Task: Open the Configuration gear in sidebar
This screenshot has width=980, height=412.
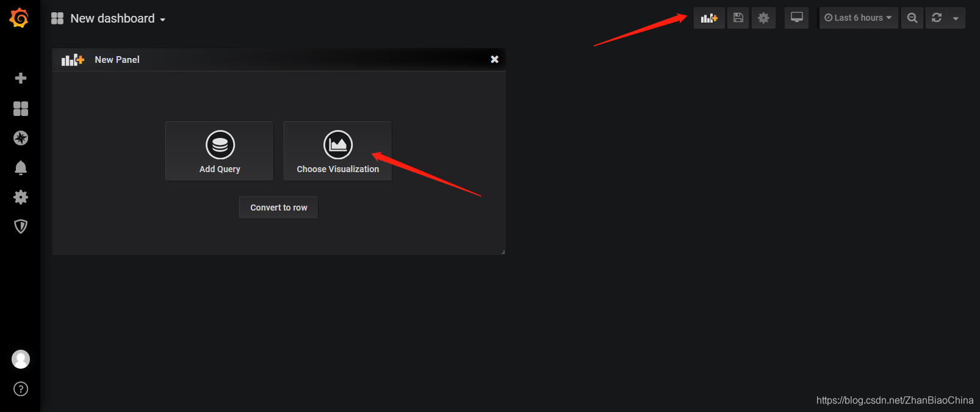Action: 21,197
